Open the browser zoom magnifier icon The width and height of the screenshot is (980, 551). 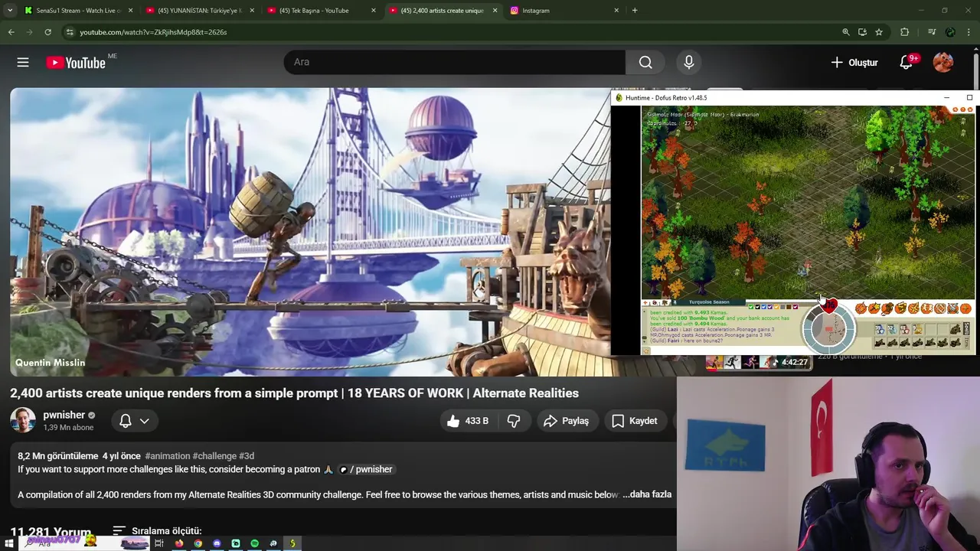coord(845,32)
